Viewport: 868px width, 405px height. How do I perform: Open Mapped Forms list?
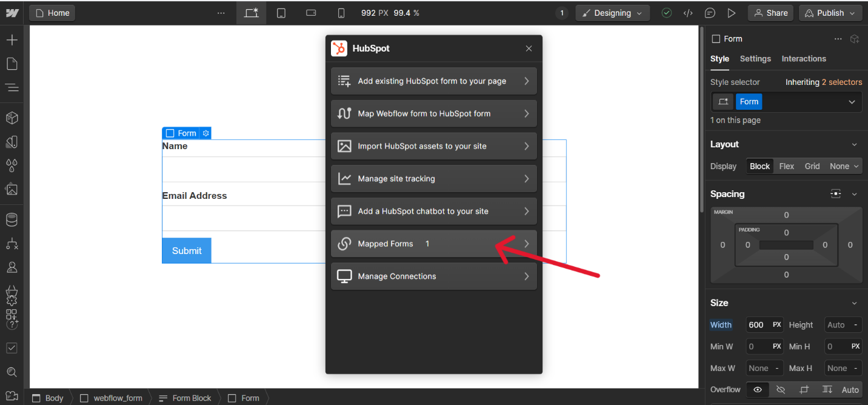(x=434, y=244)
